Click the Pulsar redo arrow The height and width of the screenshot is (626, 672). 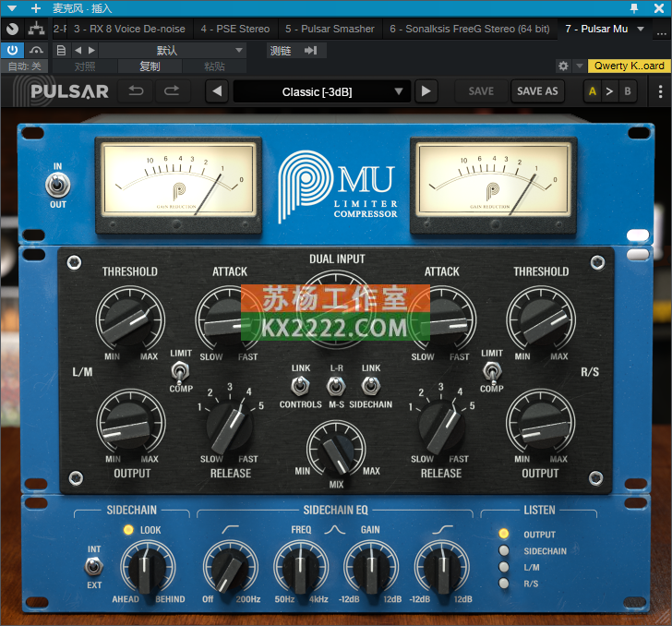[x=172, y=90]
